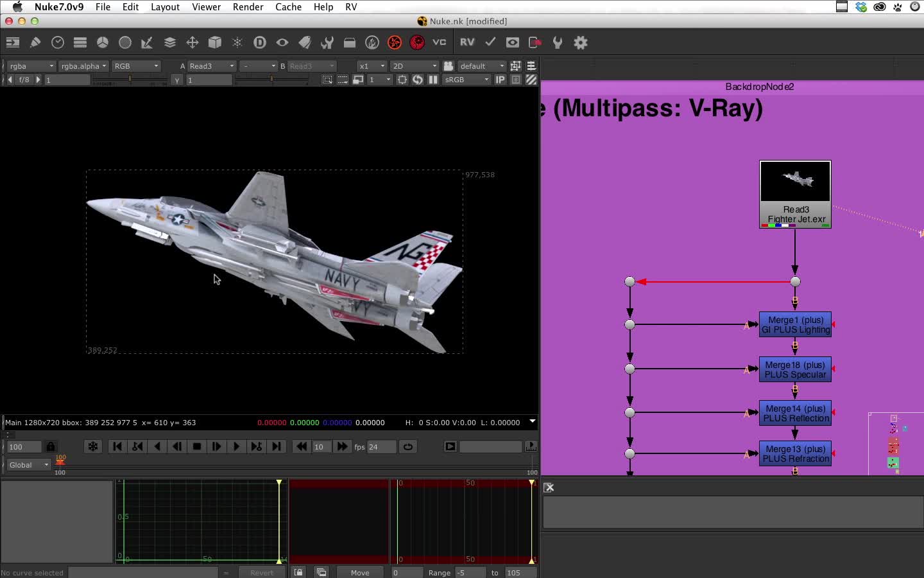Open the rgba.alpha channel dropdown

click(x=83, y=66)
